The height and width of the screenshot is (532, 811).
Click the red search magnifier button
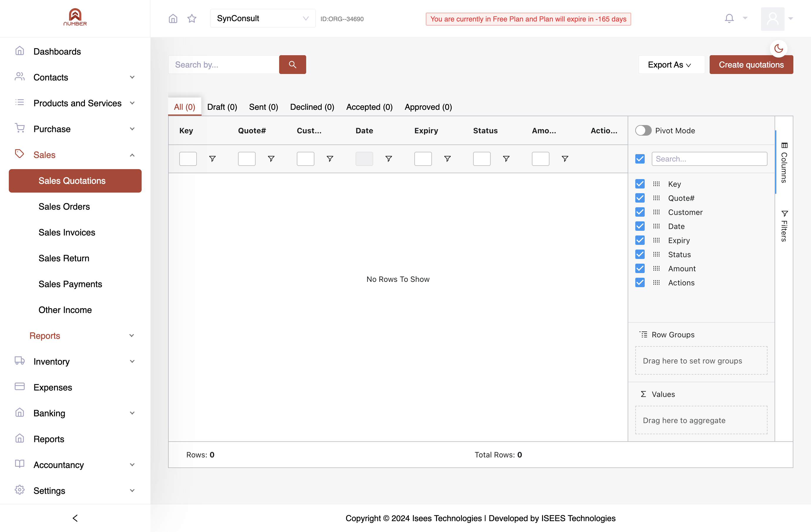(x=292, y=65)
